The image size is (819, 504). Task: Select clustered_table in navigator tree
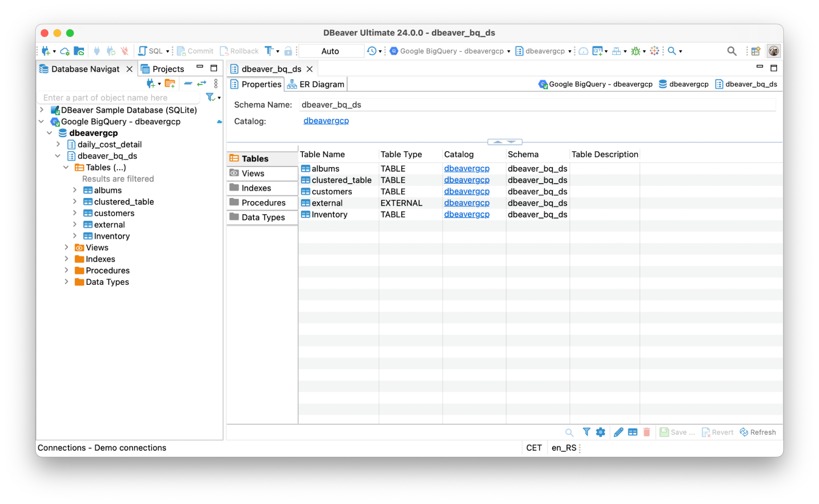pyautogui.click(x=124, y=202)
